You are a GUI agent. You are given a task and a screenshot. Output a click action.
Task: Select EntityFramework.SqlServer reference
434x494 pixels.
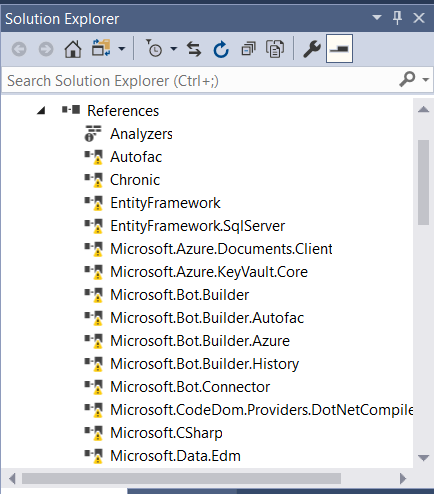tap(198, 226)
